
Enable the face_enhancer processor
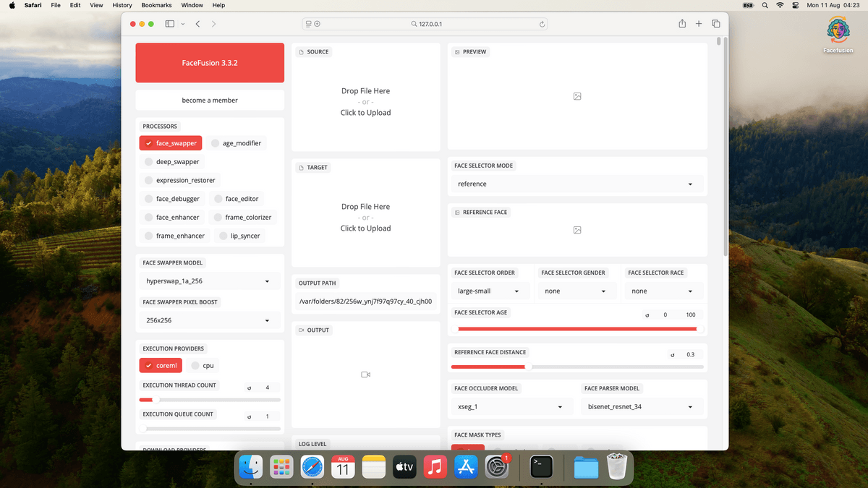[172, 217]
